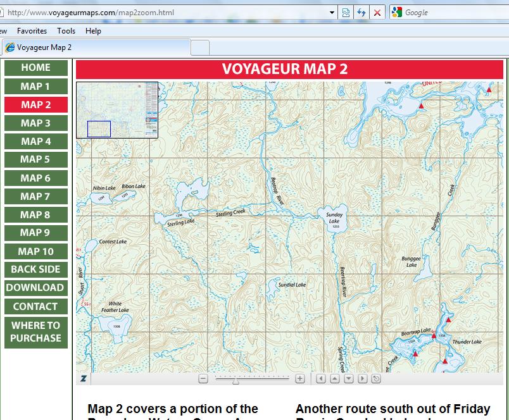509x420 pixels.
Task: Click the Sundial Lake label on the map
Action: point(292,285)
